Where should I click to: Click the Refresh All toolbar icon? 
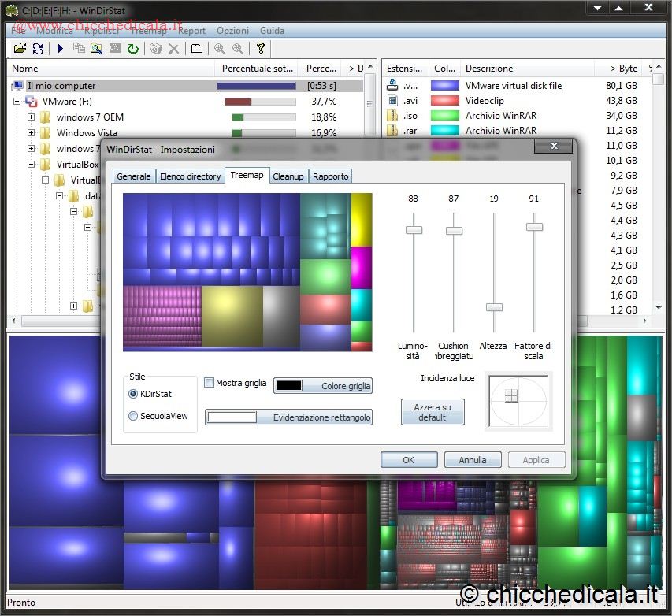pyautogui.click(x=38, y=49)
